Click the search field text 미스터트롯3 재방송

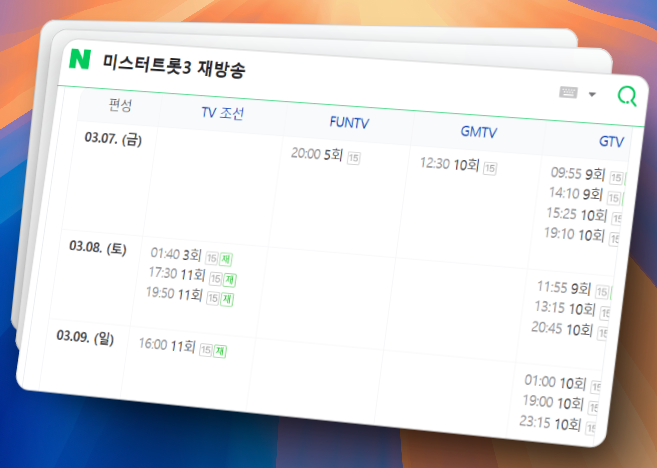click(x=174, y=66)
